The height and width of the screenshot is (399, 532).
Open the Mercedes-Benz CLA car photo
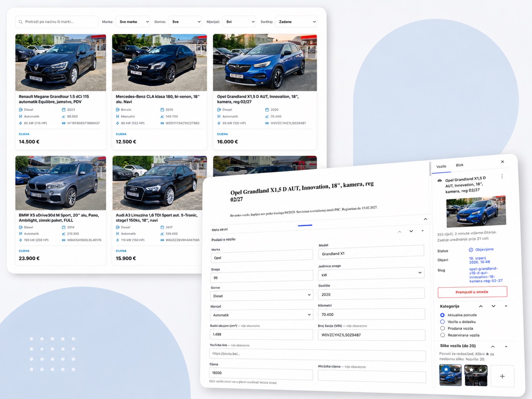pyautogui.click(x=160, y=63)
